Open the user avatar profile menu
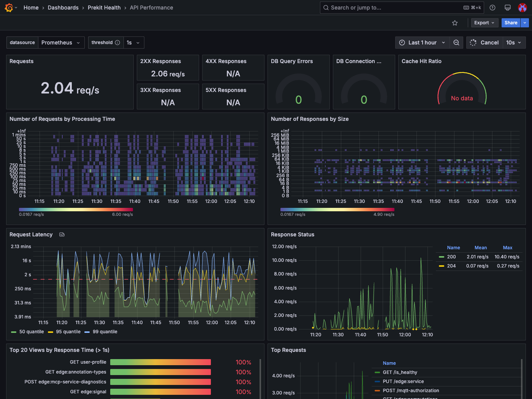532x399 pixels. coord(522,8)
